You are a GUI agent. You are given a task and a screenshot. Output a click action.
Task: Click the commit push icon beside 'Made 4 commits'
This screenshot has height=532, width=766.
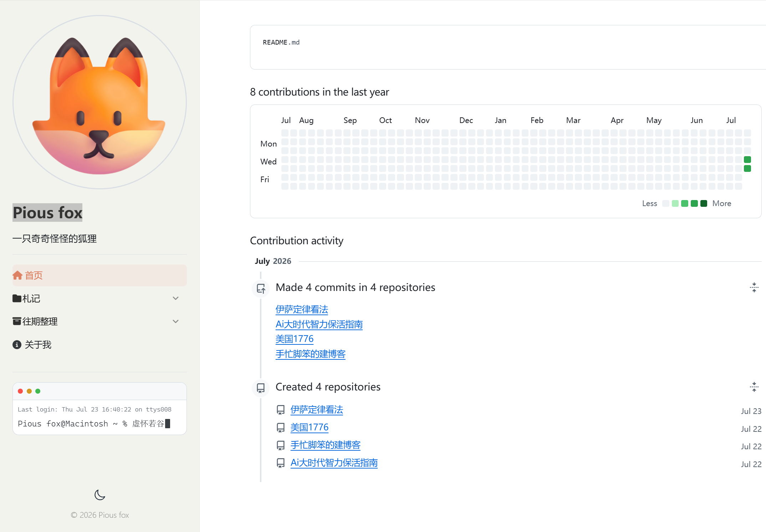pyautogui.click(x=261, y=288)
